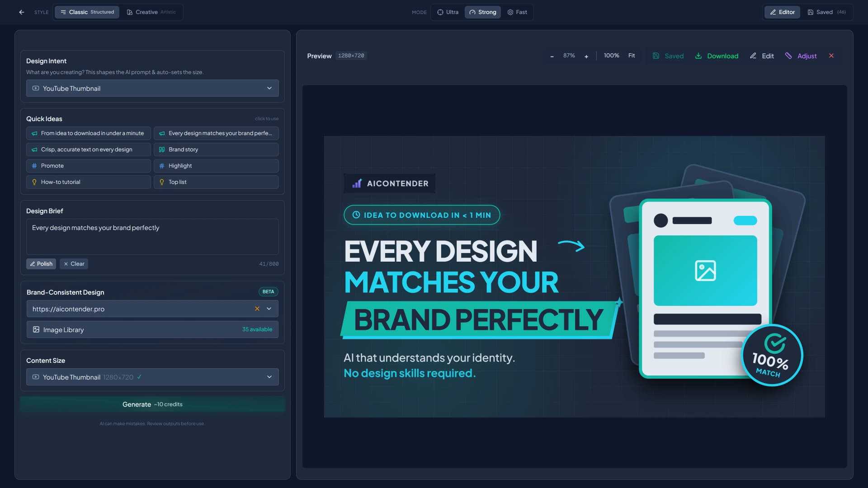Enable Ultra generation mode
Viewport: 868px width, 488px height.
(447, 12)
